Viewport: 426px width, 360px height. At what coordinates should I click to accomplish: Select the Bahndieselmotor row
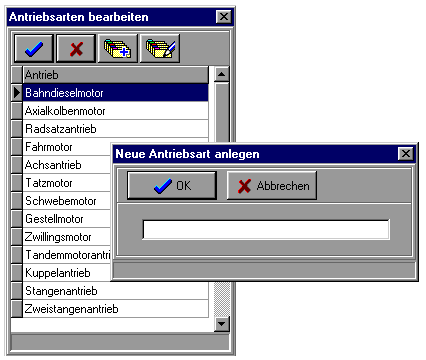[x=116, y=93]
